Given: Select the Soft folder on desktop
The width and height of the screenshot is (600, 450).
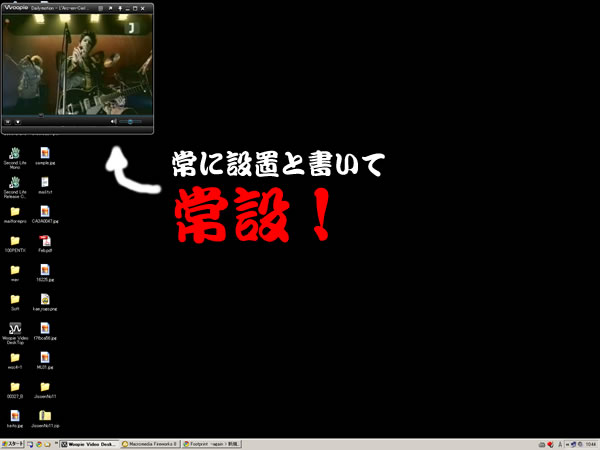Looking at the screenshot, I should pos(15,299).
